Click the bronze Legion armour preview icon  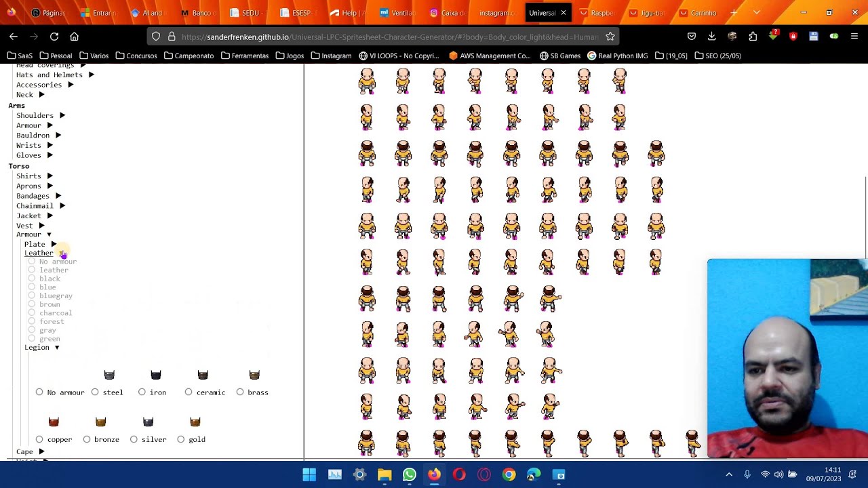(x=100, y=422)
